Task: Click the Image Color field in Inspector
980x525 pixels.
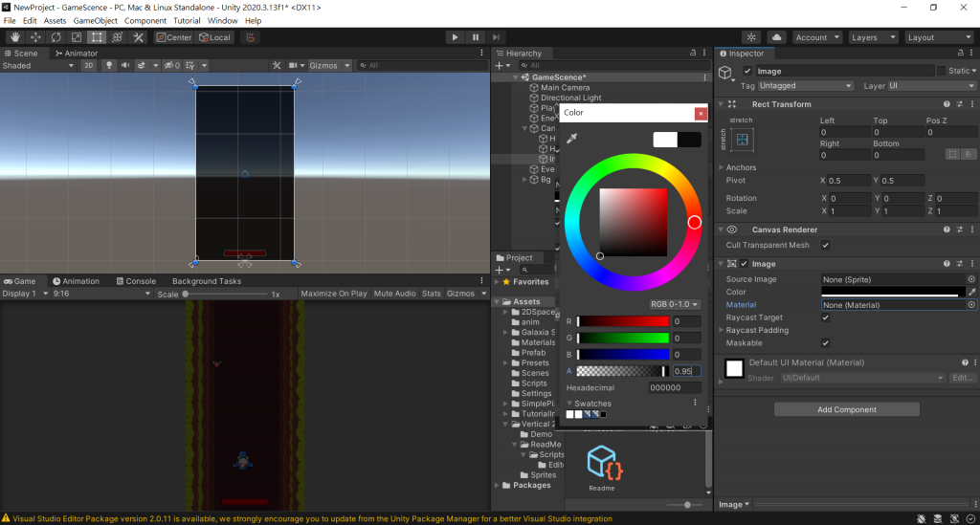Action: 893,293
